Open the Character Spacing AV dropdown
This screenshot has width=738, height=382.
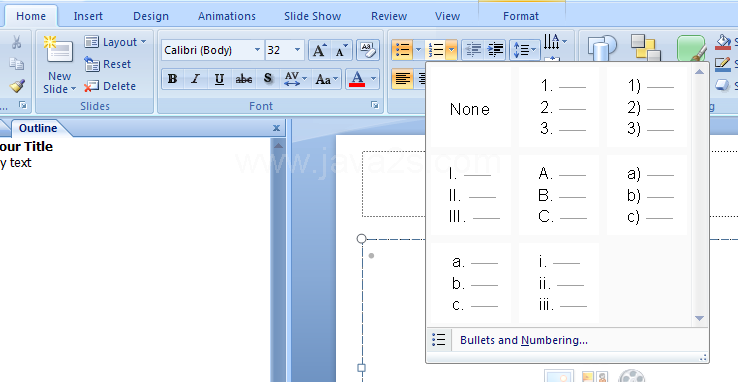pos(296,79)
